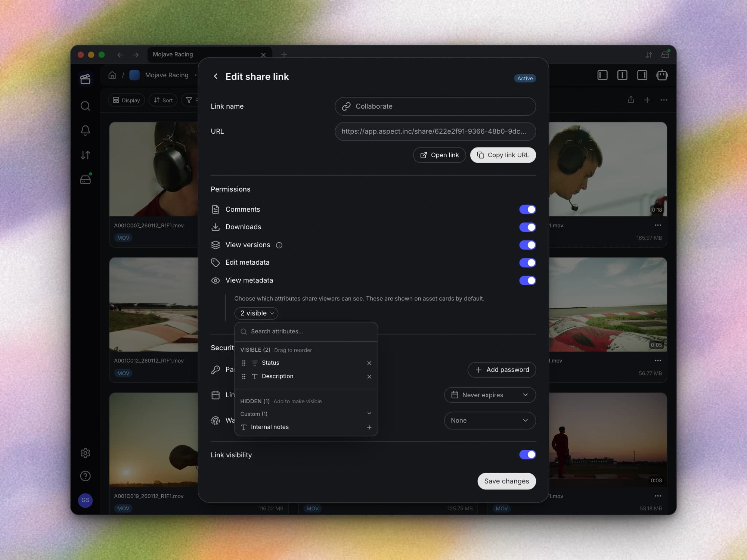Open the Display options menu
Screen dimensions: 747x560
[x=126, y=100]
